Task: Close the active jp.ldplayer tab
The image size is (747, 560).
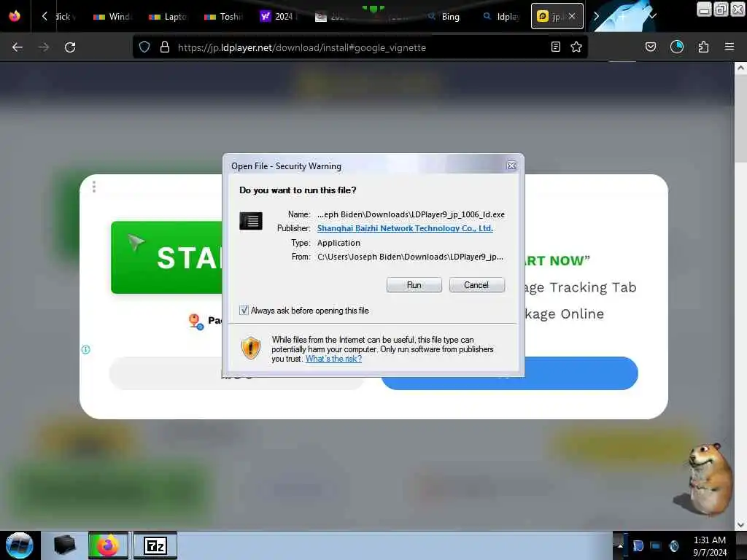Action: coord(572,16)
